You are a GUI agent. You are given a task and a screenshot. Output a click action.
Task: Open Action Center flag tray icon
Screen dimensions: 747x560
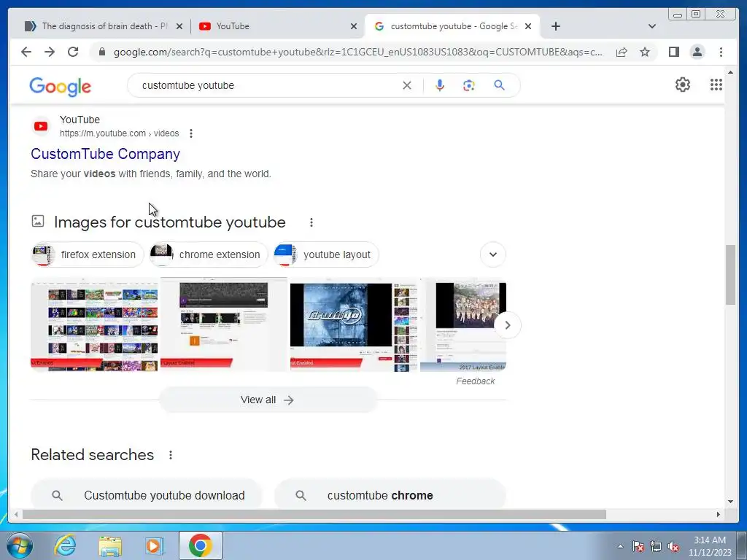click(x=638, y=547)
